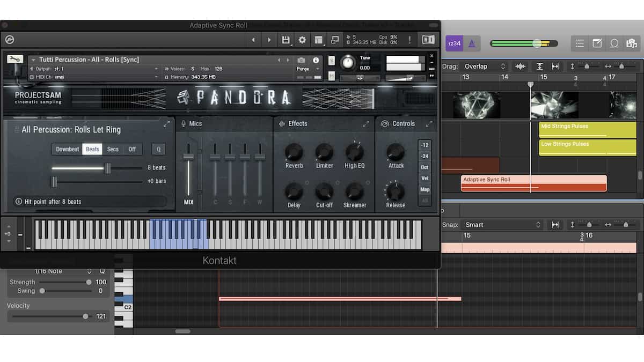Expand the All Percussion panel arrows icon
Image resolution: width=644 pixels, height=362 pixels.
click(x=166, y=124)
